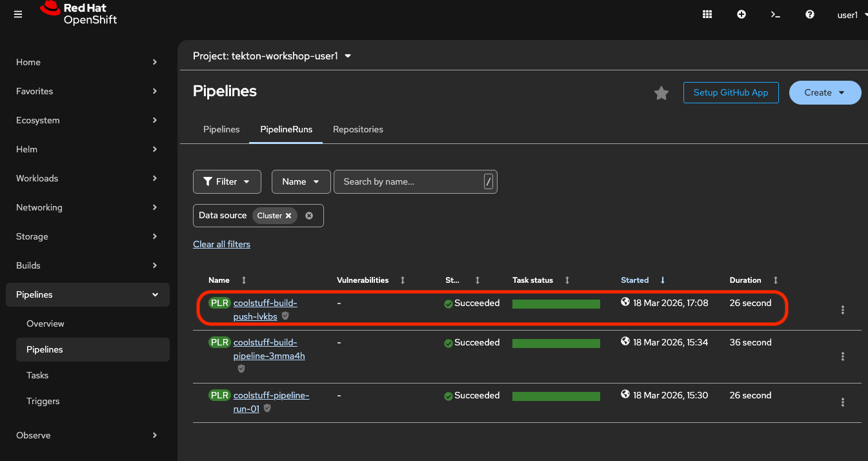868x461 pixels.
Task: Switch to the Repositories tab
Action: (x=358, y=129)
